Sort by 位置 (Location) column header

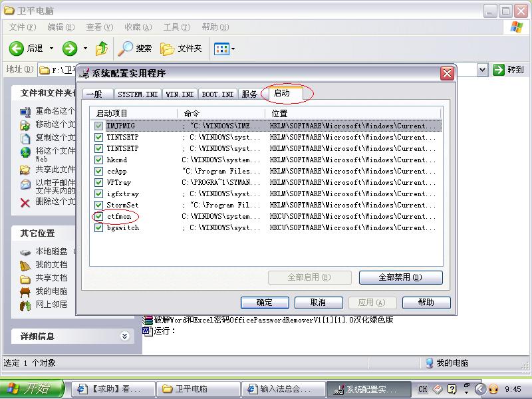pos(353,113)
